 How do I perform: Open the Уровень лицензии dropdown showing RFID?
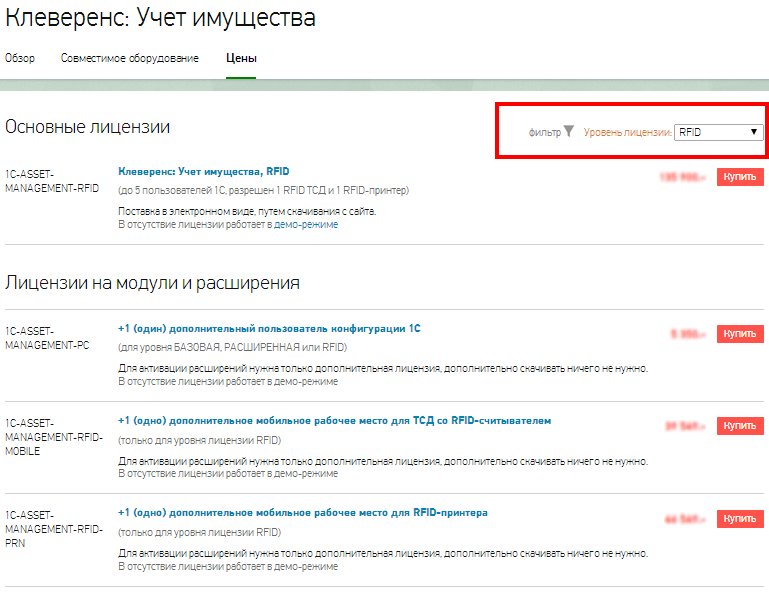click(x=718, y=132)
